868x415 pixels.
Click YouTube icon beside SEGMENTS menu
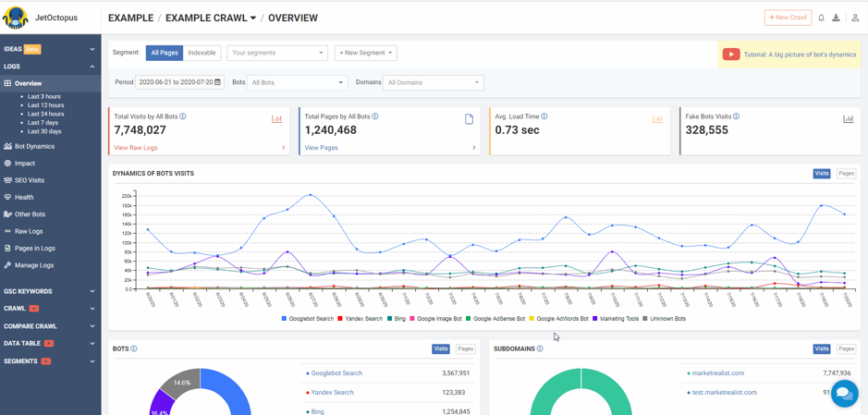click(x=46, y=360)
